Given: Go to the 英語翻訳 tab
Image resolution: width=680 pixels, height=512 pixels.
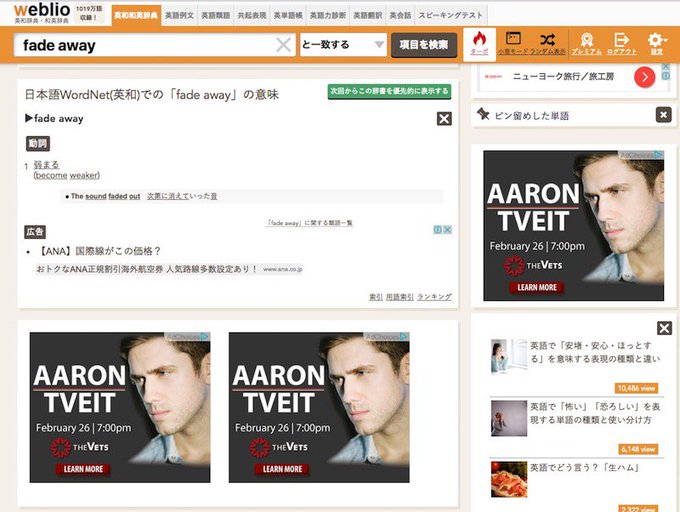Looking at the screenshot, I should point(368,16).
